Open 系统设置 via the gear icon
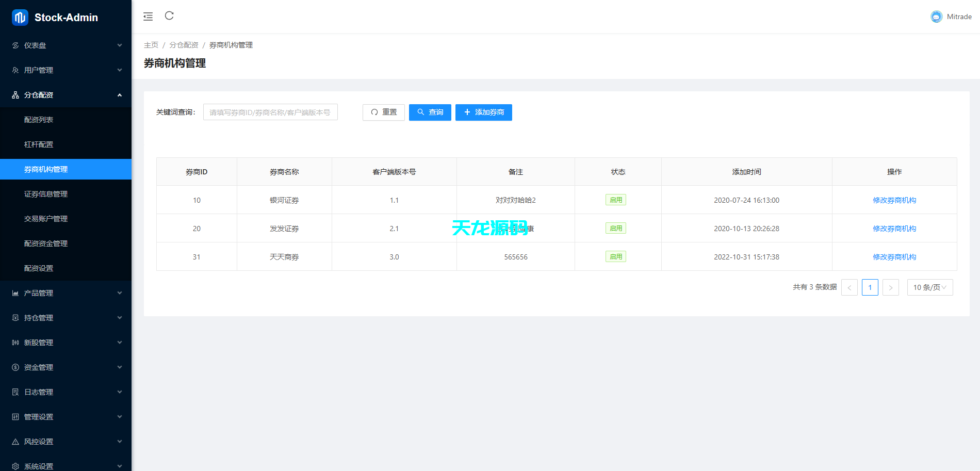980x471 pixels. pyautogui.click(x=15, y=466)
